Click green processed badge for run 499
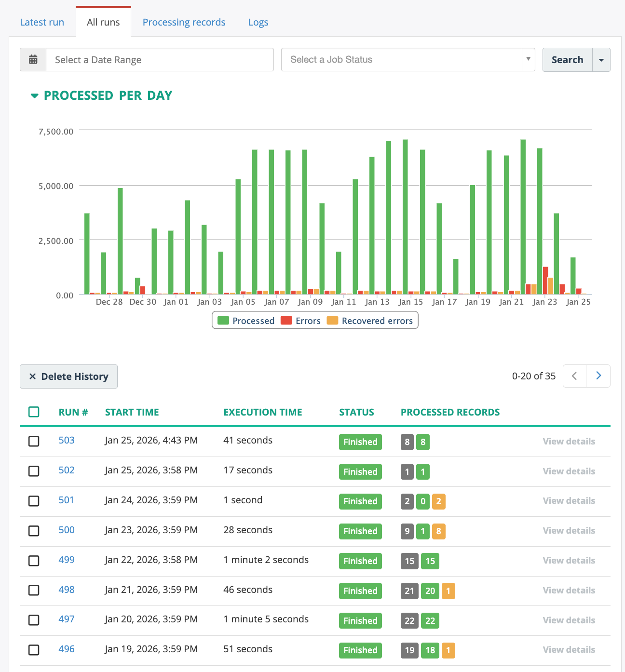The image size is (625, 672). click(x=430, y=561)
